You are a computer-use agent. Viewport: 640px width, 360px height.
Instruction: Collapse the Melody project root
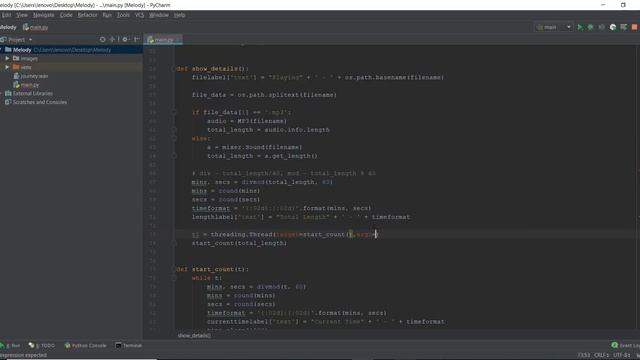pyautogui.click(x=1, y=50)
